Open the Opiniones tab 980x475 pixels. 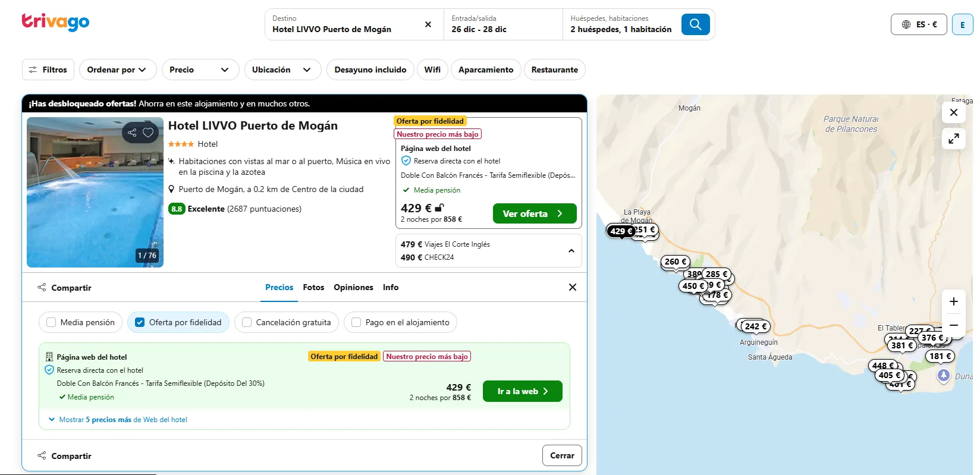pyautogui.click(x=353, y=287)
